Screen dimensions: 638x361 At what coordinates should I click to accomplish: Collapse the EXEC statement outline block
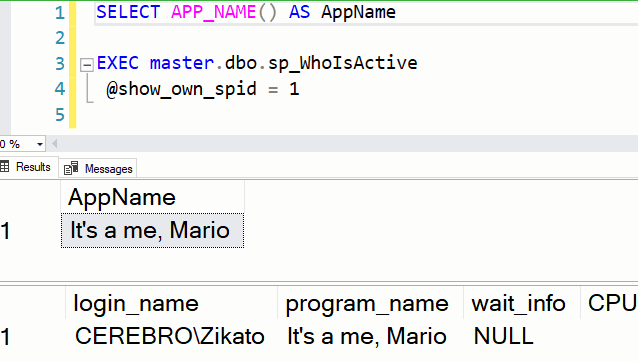[x=87, y=65]
